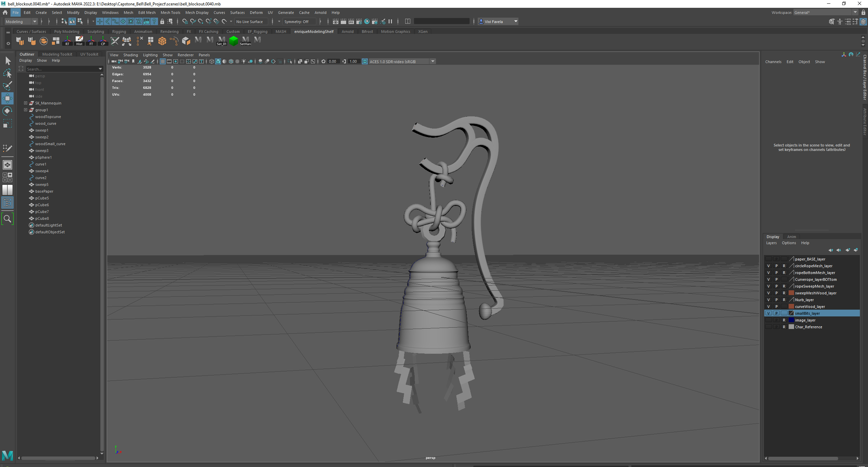Select the Move tool in toolbar
This screenshot has width=868, height=467.
pyautogui.click(x=7, y=98)
